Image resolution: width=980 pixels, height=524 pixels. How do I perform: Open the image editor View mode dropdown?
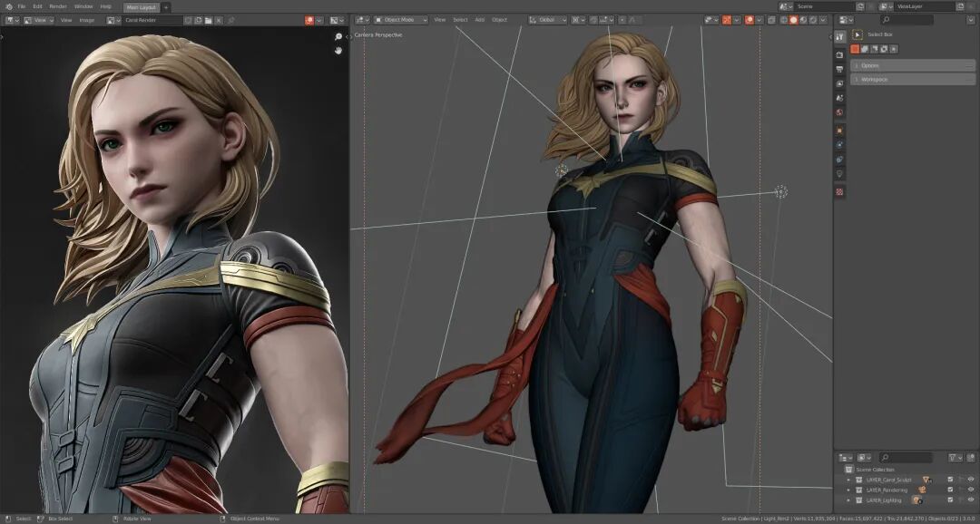(x=39, y=20)
